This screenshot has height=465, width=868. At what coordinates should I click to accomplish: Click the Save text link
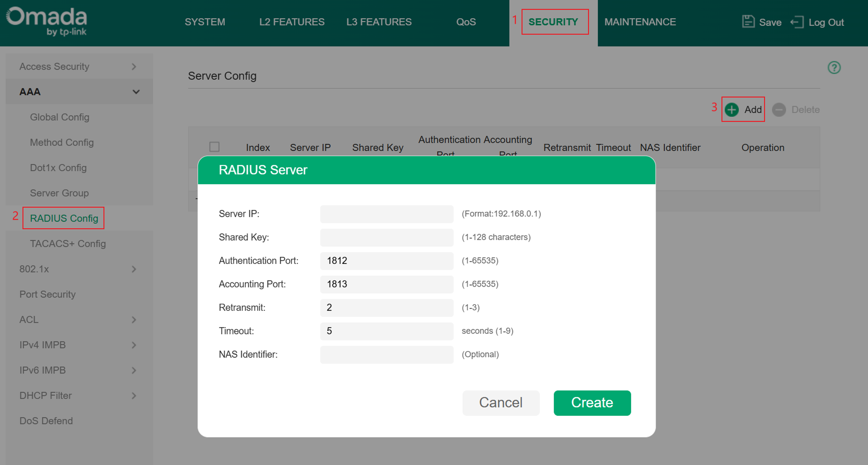coord(770,22)
